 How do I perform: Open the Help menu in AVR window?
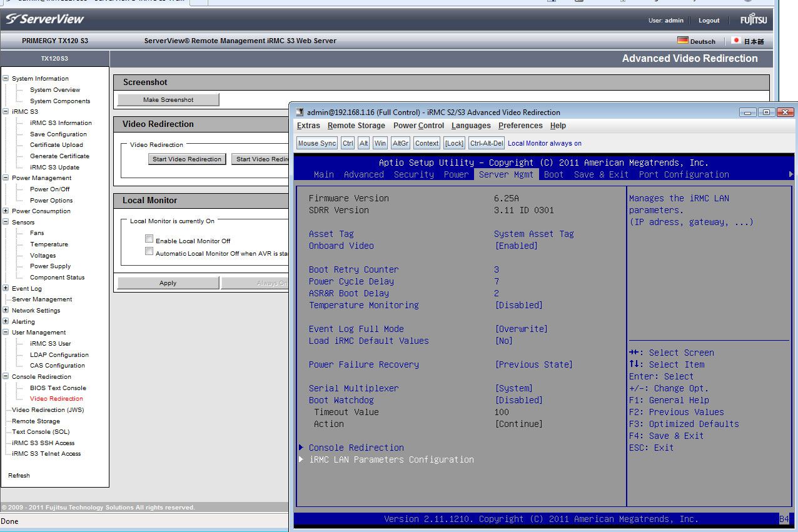[558, 126]
